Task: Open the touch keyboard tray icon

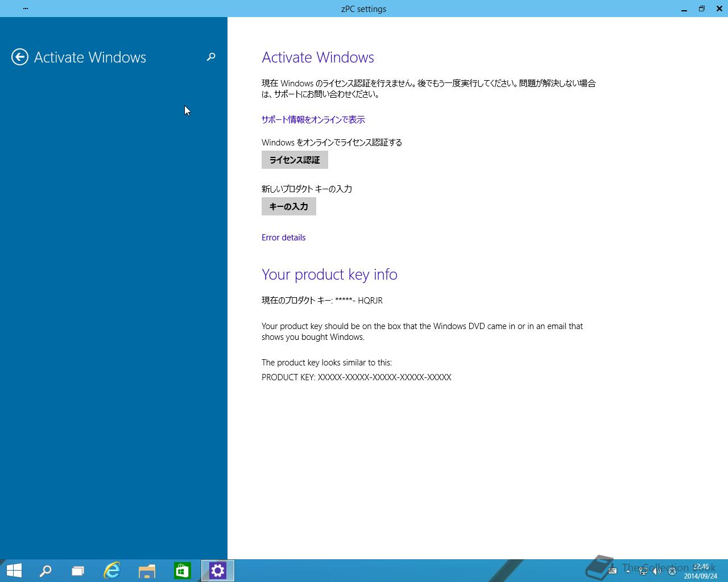Action: click(x=613, y=571)
